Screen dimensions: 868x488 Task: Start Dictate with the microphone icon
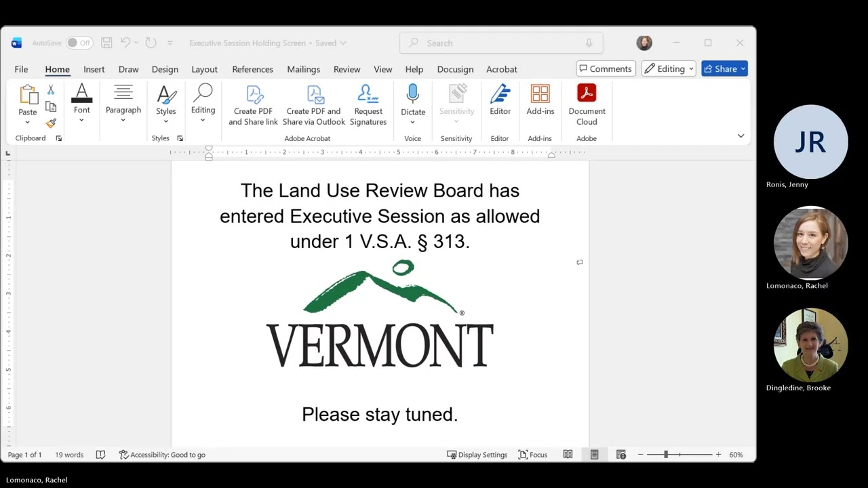(x=412, y=94)
